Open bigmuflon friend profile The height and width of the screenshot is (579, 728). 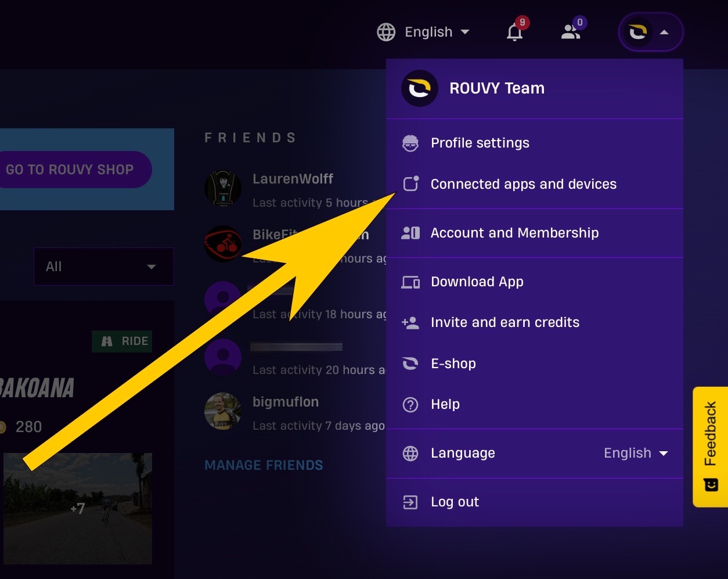point(286,402)
